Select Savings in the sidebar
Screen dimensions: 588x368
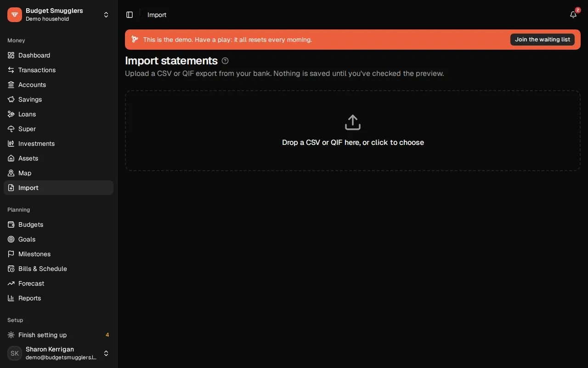[58, 99]
